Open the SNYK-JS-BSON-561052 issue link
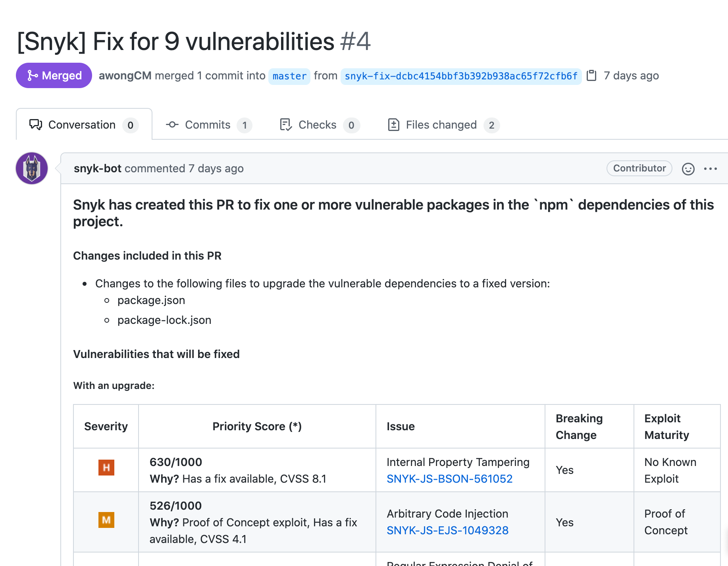 [449, 479]
